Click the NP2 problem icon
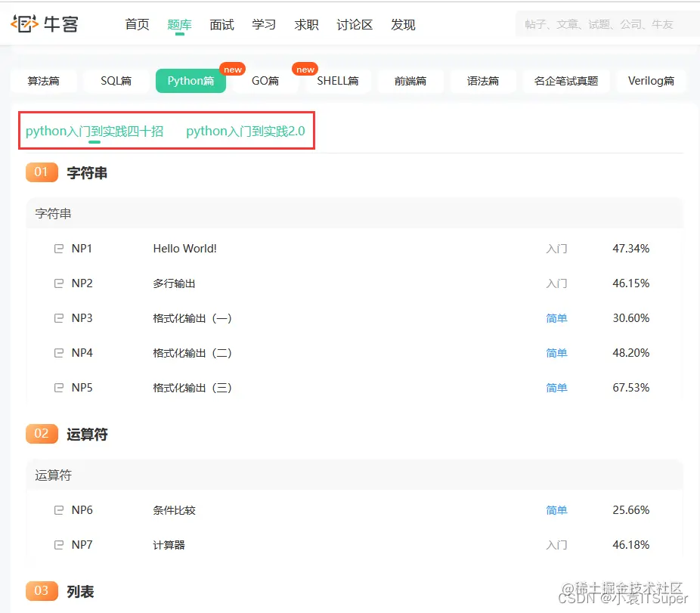The height and width of the screenshot is (613, 700). coord(58,283)
